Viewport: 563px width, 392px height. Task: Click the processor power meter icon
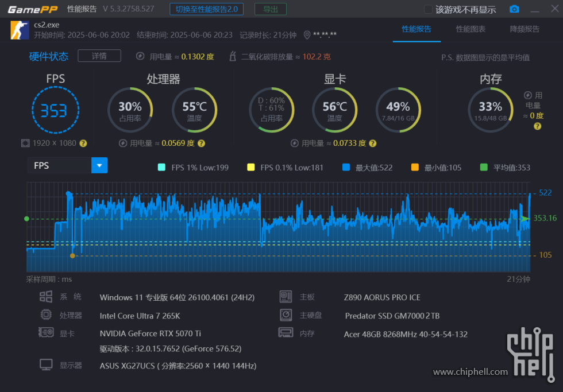pos(123,143)
